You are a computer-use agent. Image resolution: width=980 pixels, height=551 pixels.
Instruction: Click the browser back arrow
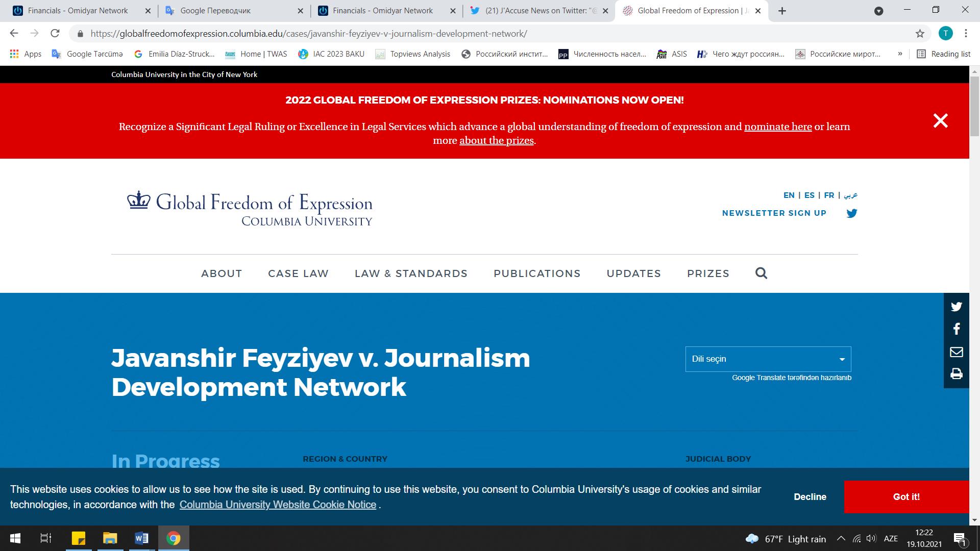tap(14, 34)
